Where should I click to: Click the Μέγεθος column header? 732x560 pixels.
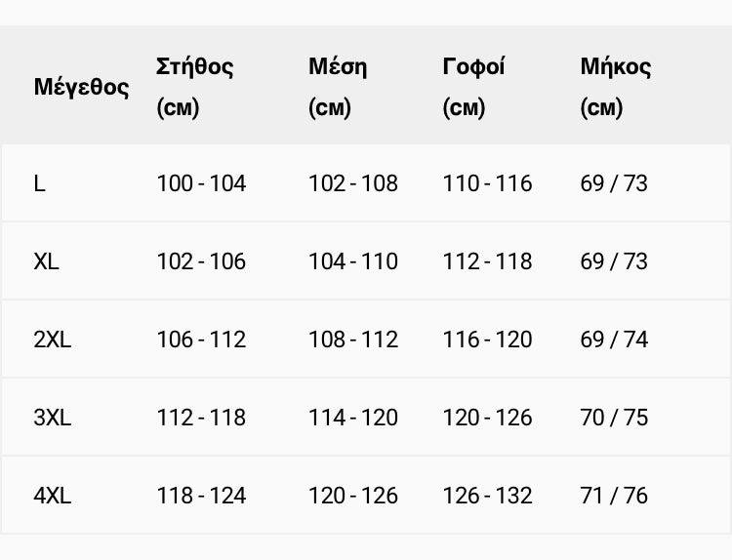click(81, 87)
